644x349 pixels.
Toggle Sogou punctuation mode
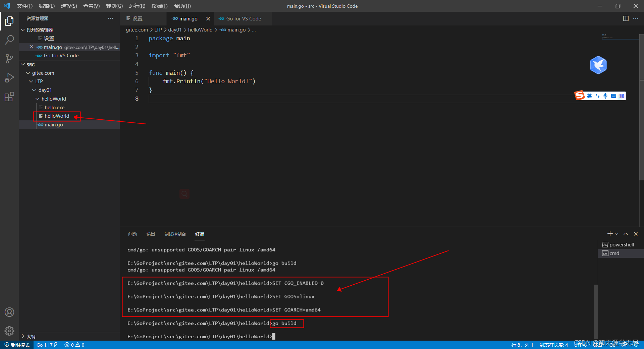(597, 96)
